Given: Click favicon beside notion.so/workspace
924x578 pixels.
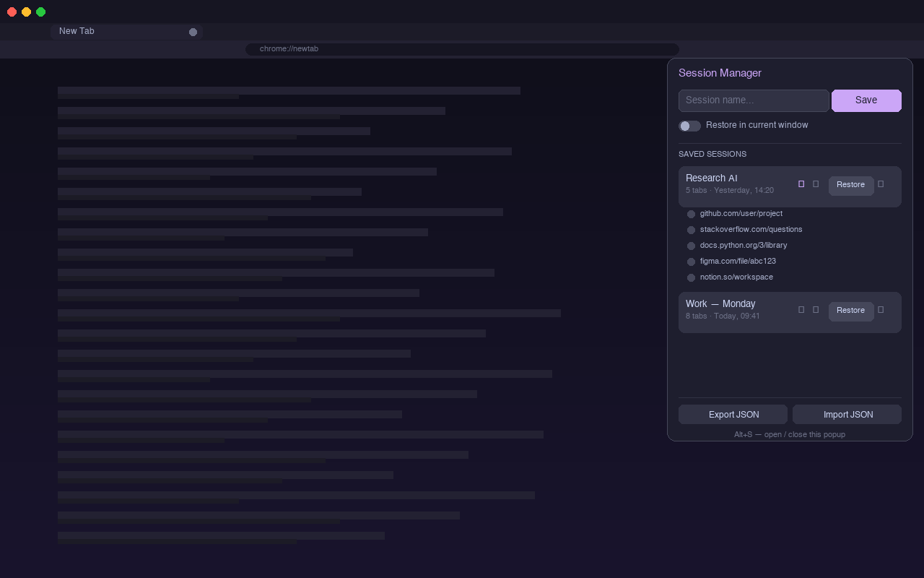Looking at the screenshot, I should click(691, 278).
